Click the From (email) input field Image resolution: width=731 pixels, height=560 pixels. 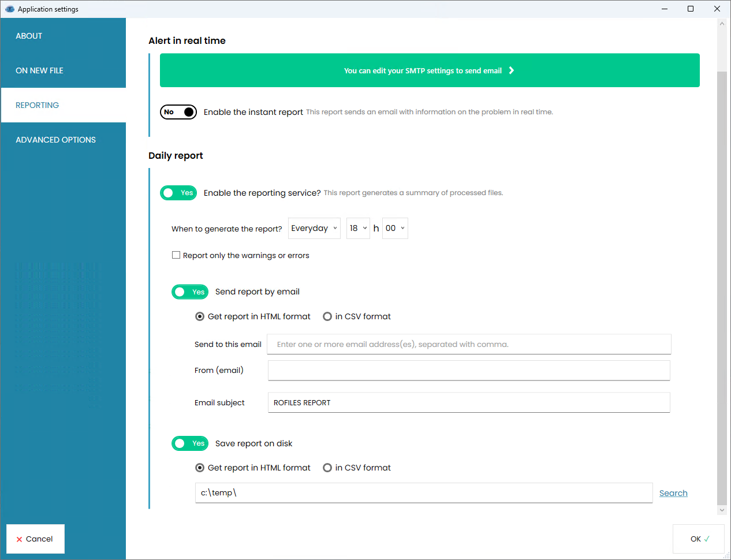pyautogui.click(x=469, y=371)
